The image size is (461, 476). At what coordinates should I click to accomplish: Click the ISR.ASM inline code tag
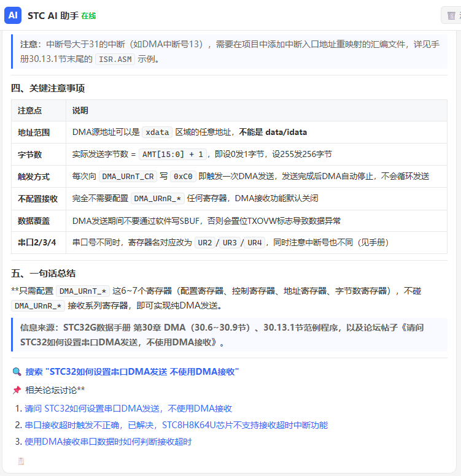click(x=115, y=60)
